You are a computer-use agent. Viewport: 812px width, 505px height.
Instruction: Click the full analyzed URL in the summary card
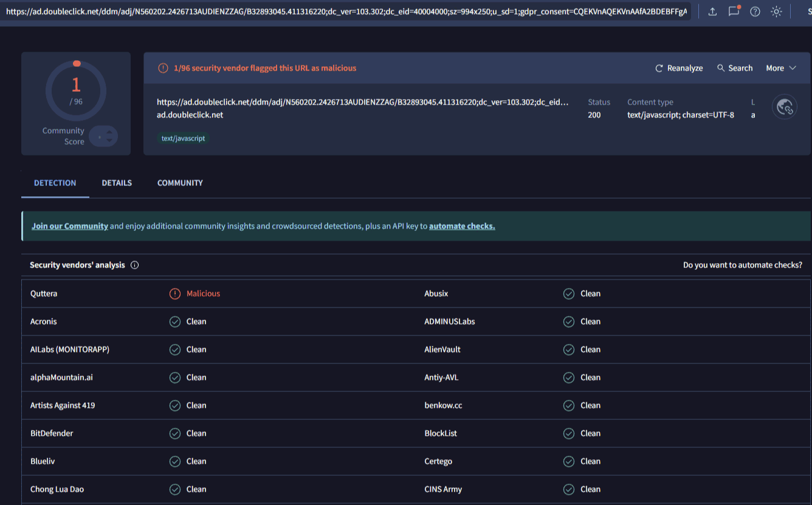tap(363, 102)
